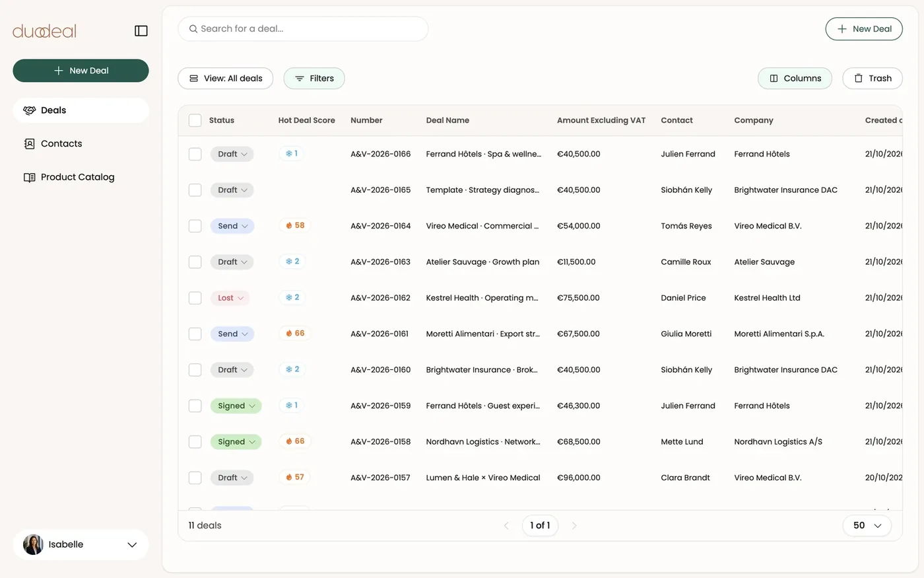Open Draft status dropdown for A&V-2026-0166
Image resolution: width=924 pixels, height=578 pixels.
click(232, 154)
